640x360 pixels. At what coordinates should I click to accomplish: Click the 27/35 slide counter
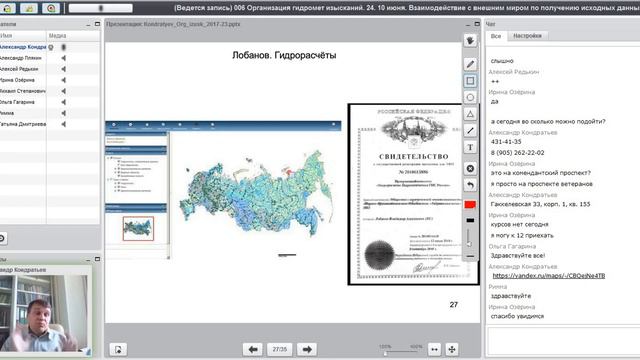coord(280,349)
